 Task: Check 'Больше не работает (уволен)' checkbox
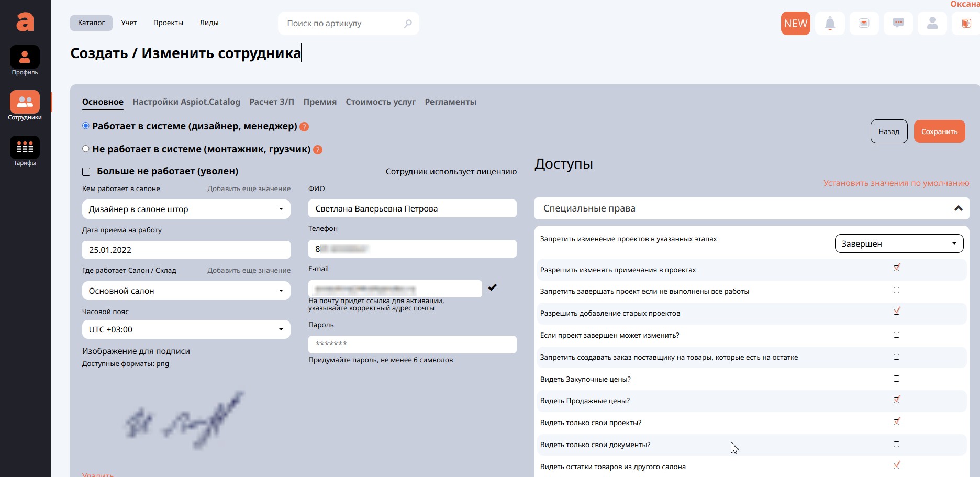[86, 172]
